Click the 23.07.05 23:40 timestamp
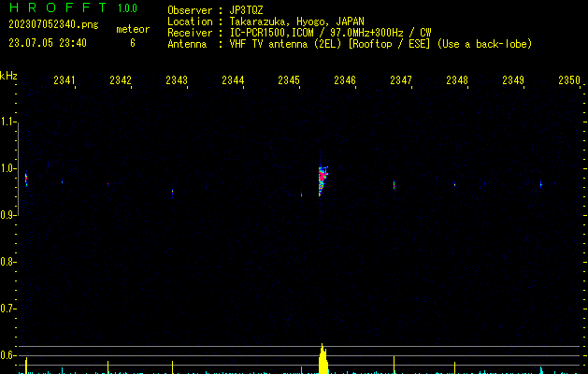 48,43
